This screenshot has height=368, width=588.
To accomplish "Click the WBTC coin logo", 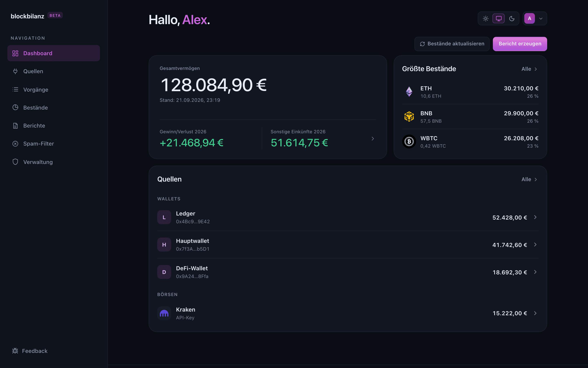I will coord(409,141).
